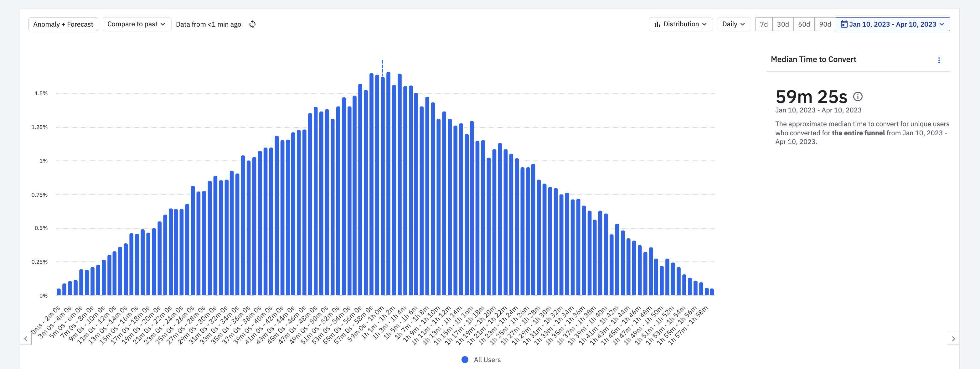Image resolution: width=980 pixels, height=369 pixels.
Task: Click the All Users legend label
Action: tap(487, 360)
